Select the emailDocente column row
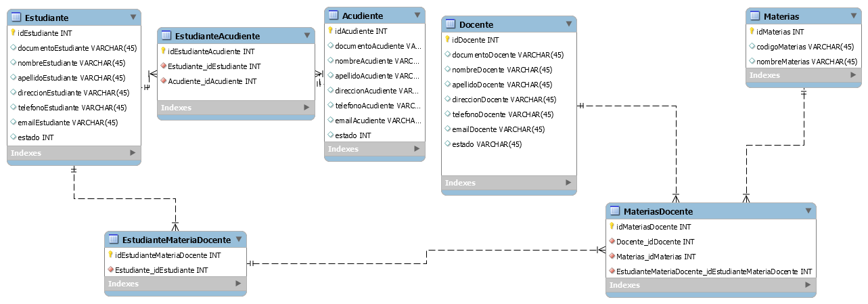 tap(498, 129)
